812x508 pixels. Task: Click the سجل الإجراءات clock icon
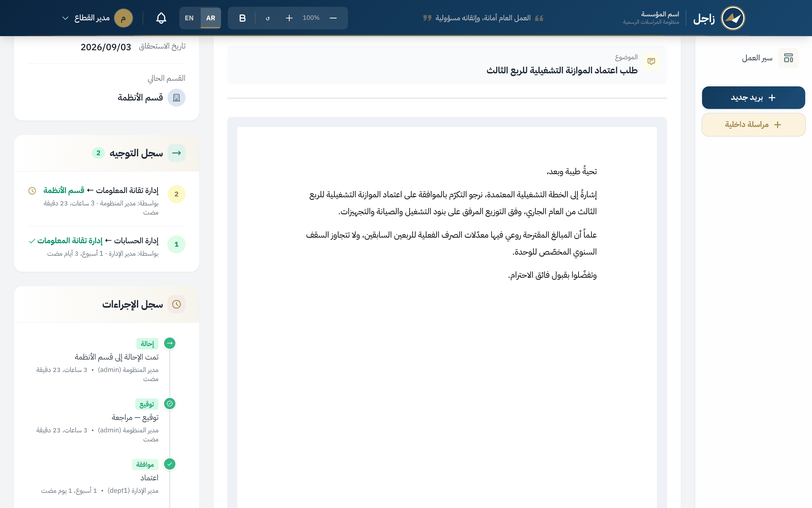176,305
